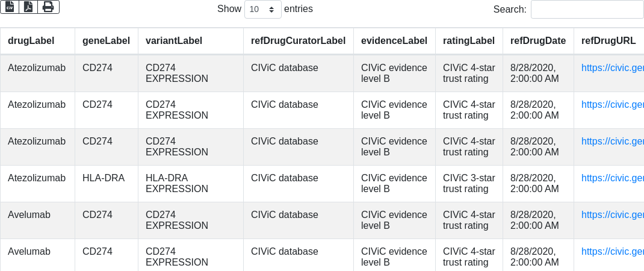Print the table using printer icon

(x=48, y=7)
